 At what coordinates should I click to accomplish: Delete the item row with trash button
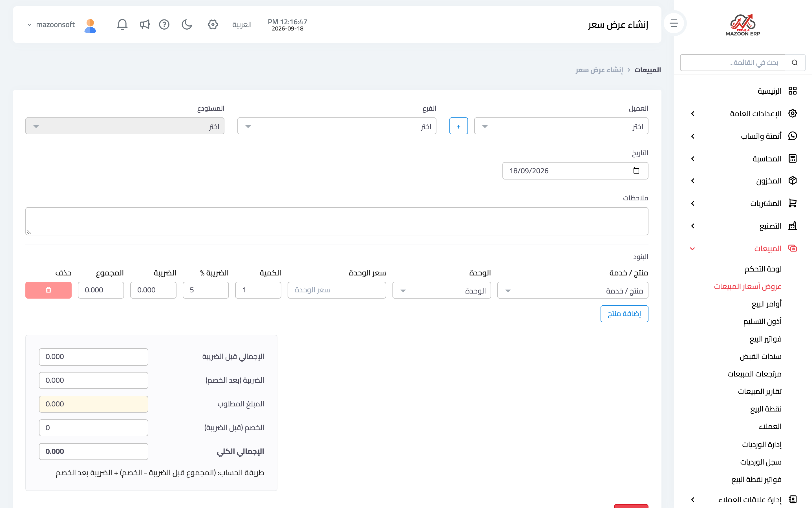(48, 290)
